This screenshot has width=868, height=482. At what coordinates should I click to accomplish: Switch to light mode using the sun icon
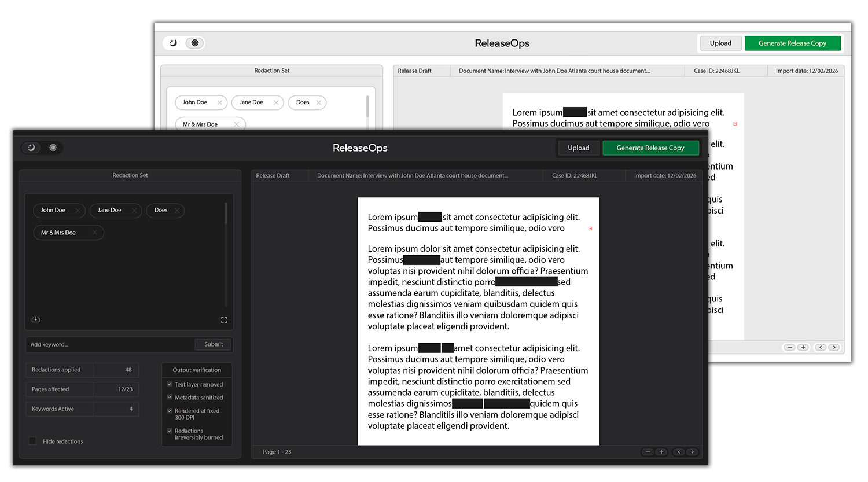coord(52,148)
